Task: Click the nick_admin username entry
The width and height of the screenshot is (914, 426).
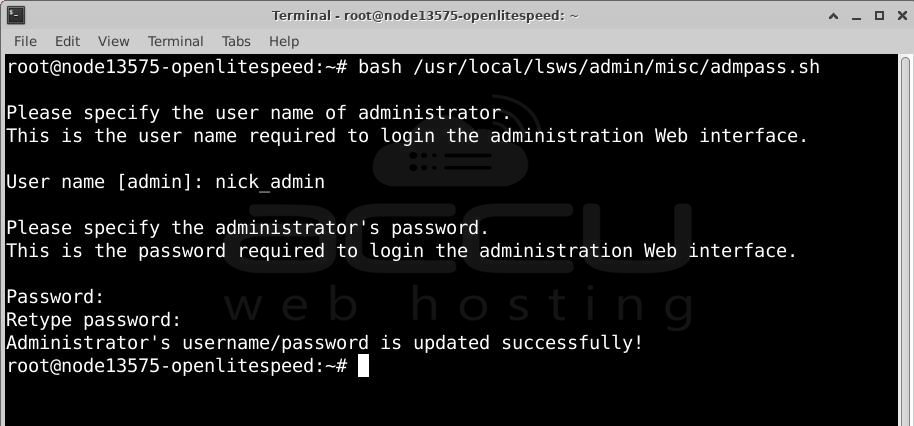Action: click(x=269, y=182)
